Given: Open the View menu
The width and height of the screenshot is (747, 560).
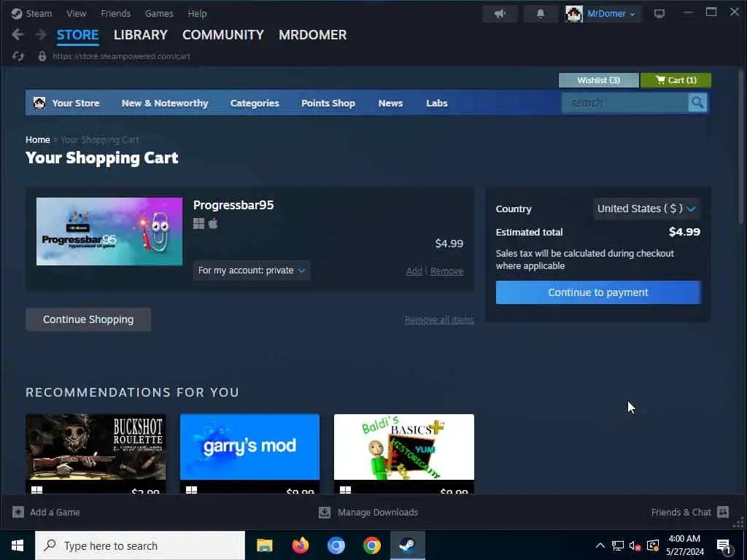Looking at the screenshot, I should click(x=76, y=13).
